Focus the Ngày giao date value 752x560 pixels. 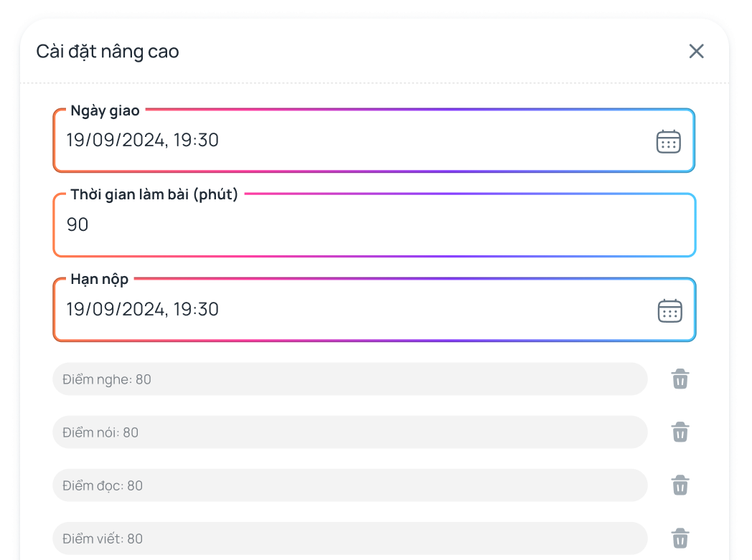click(115, 141)
